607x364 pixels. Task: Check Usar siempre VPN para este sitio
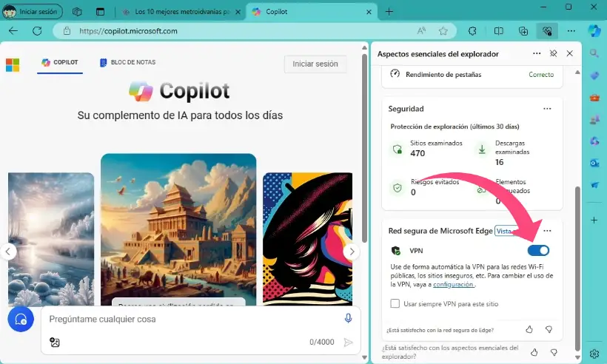395,303
